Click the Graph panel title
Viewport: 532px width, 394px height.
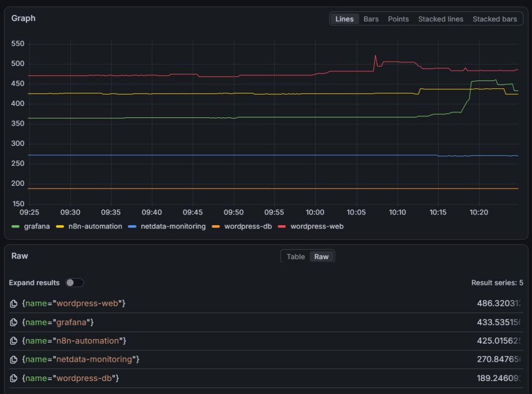(x=23, y=18)
